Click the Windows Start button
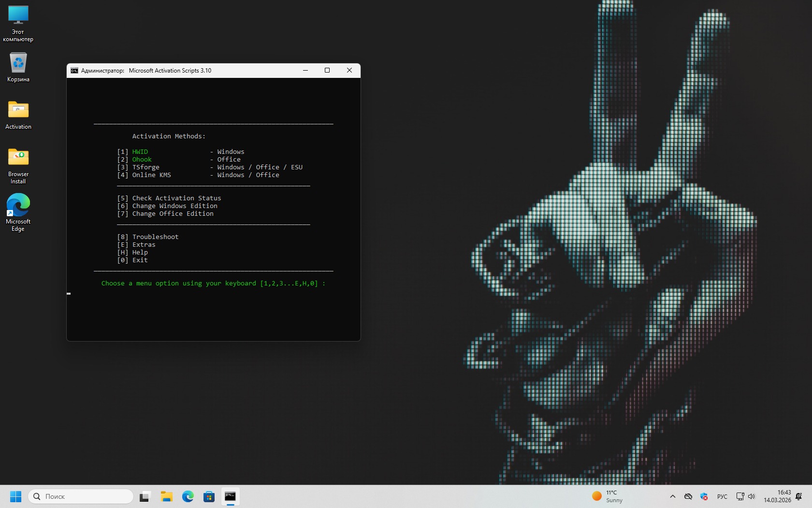 [16, 496]
